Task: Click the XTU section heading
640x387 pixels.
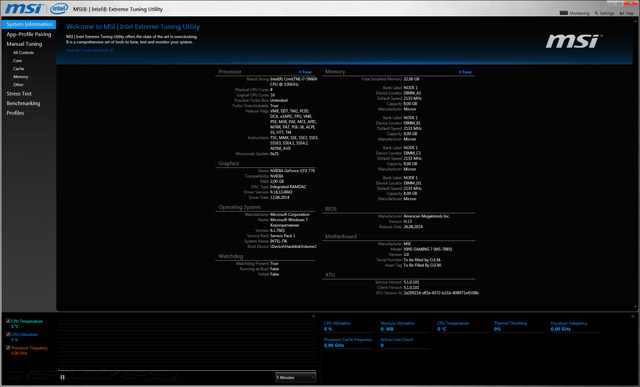Action: click(330, 275)
